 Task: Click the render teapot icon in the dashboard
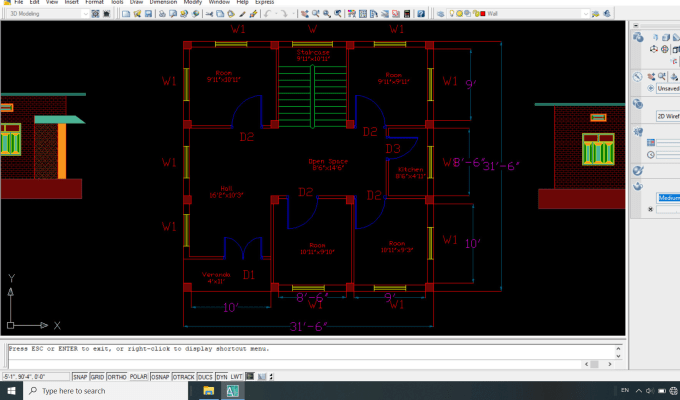coord(638,187)
